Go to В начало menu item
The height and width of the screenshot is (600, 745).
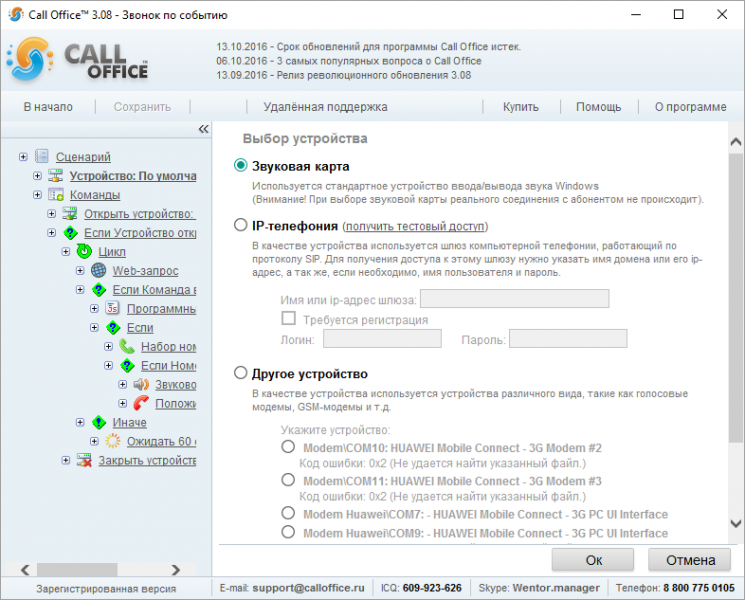coord(48,107)
